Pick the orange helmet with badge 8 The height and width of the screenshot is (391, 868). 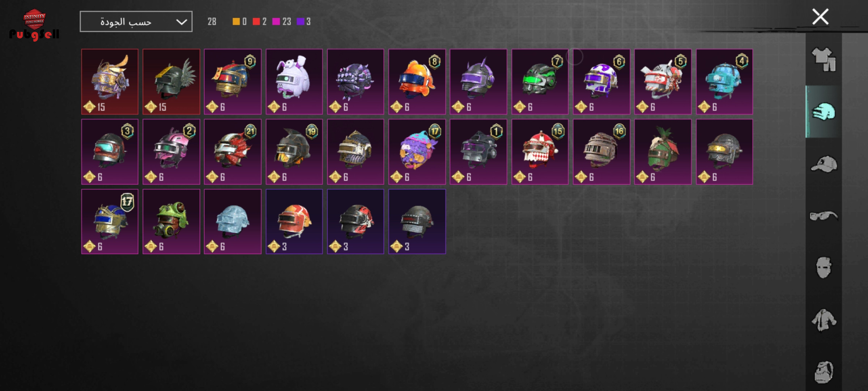click(417, 82)
